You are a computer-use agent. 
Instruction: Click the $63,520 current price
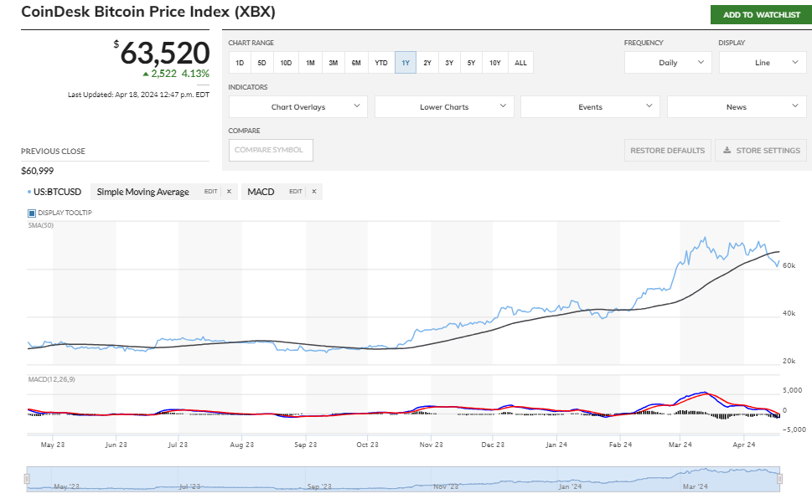[162, 53]
